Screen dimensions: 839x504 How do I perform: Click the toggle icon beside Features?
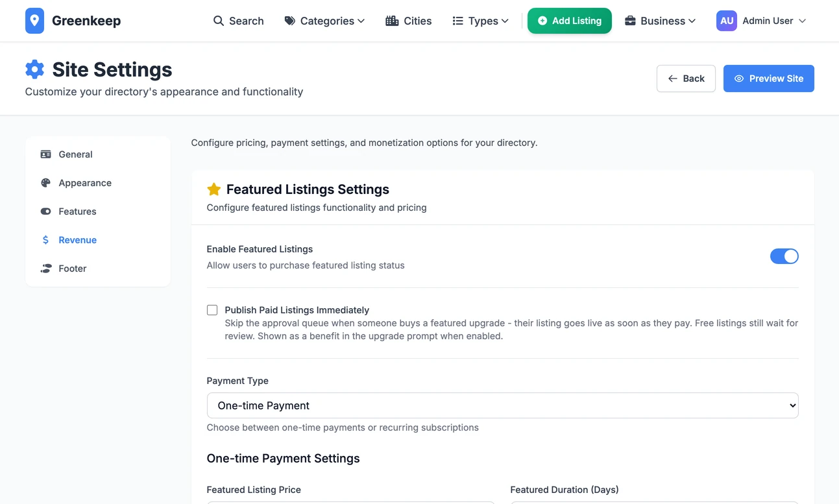45,211
